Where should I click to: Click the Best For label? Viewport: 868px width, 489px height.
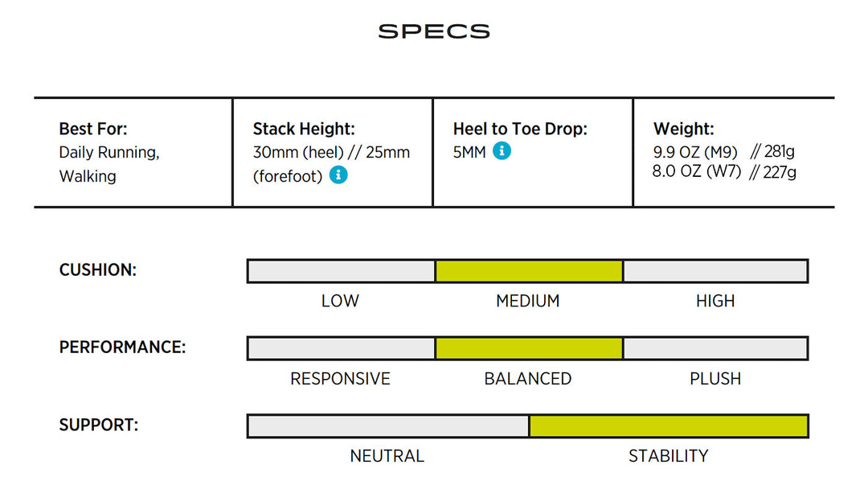[93, 129]
